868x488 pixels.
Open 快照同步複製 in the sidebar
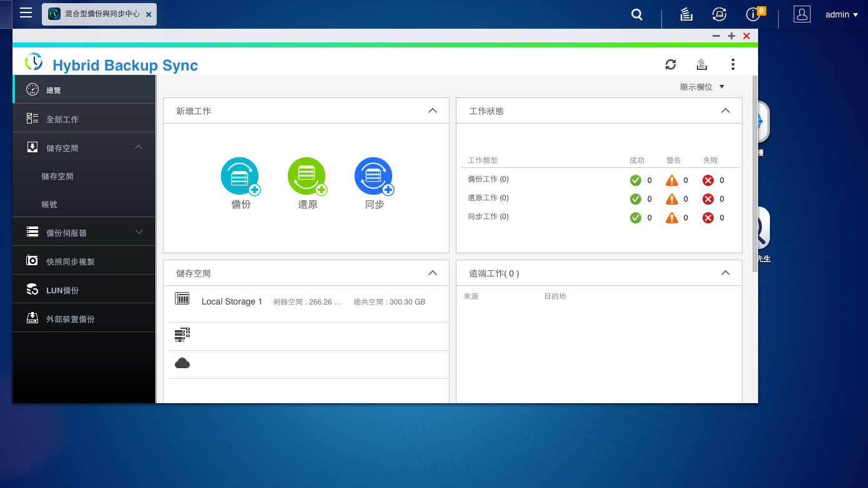pos(84,261)
